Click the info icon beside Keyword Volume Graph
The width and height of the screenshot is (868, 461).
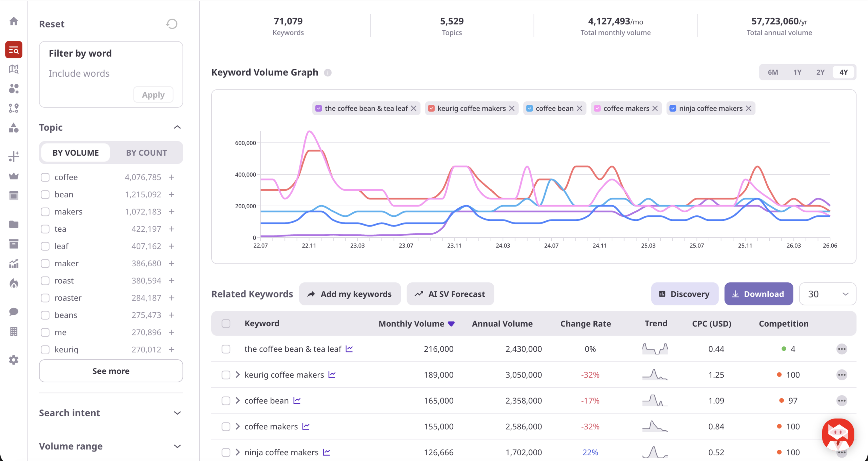point(328,73)
